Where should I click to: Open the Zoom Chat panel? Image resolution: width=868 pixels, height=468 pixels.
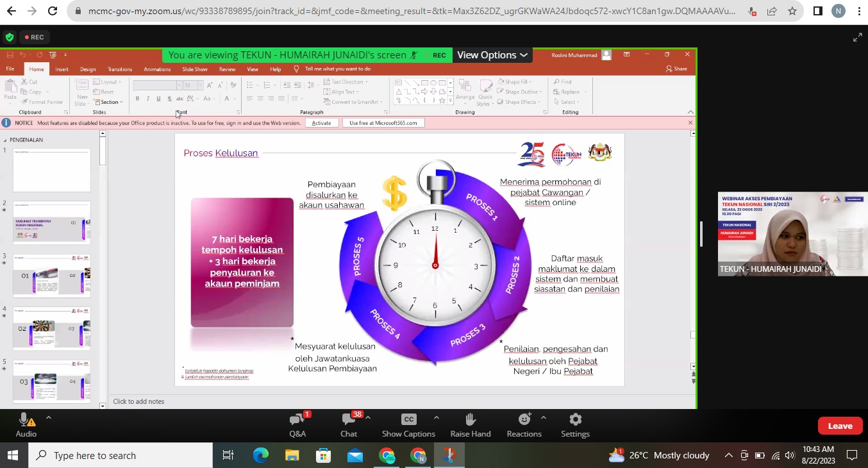tap(349, 425)
